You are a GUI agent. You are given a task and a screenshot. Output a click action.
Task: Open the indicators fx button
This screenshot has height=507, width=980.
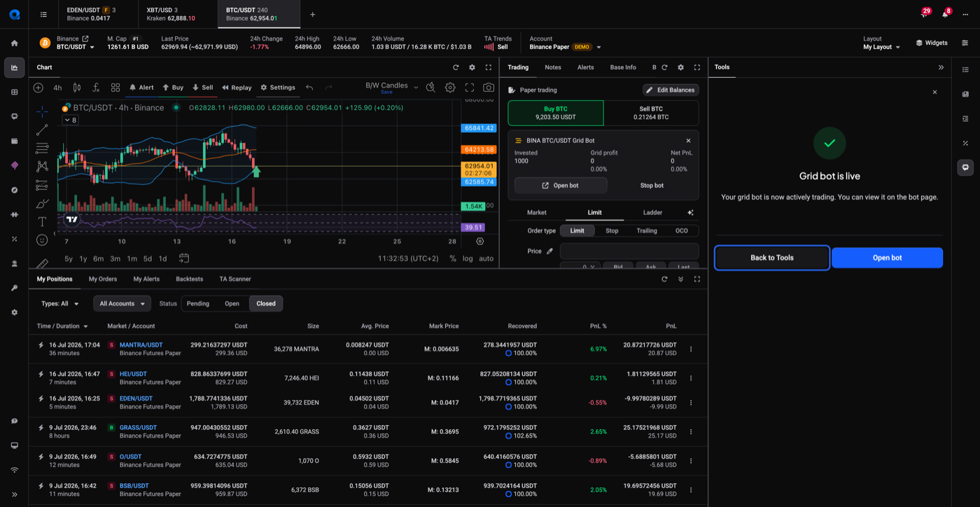point(96,88)
